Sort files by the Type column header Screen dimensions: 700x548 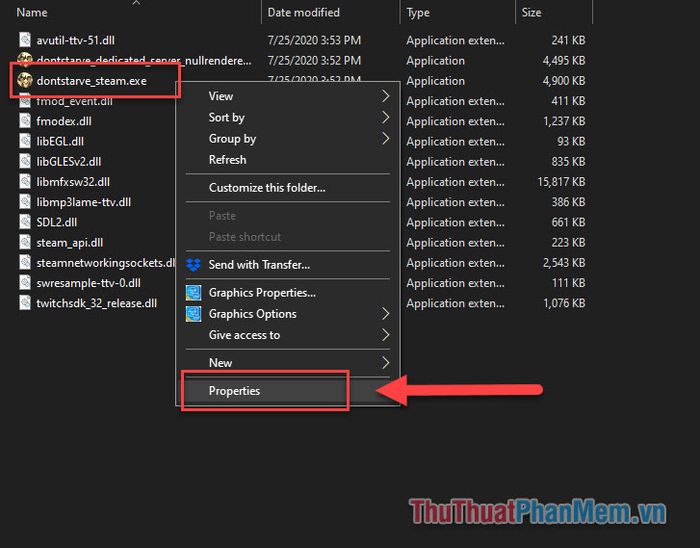tap(418, 12)
